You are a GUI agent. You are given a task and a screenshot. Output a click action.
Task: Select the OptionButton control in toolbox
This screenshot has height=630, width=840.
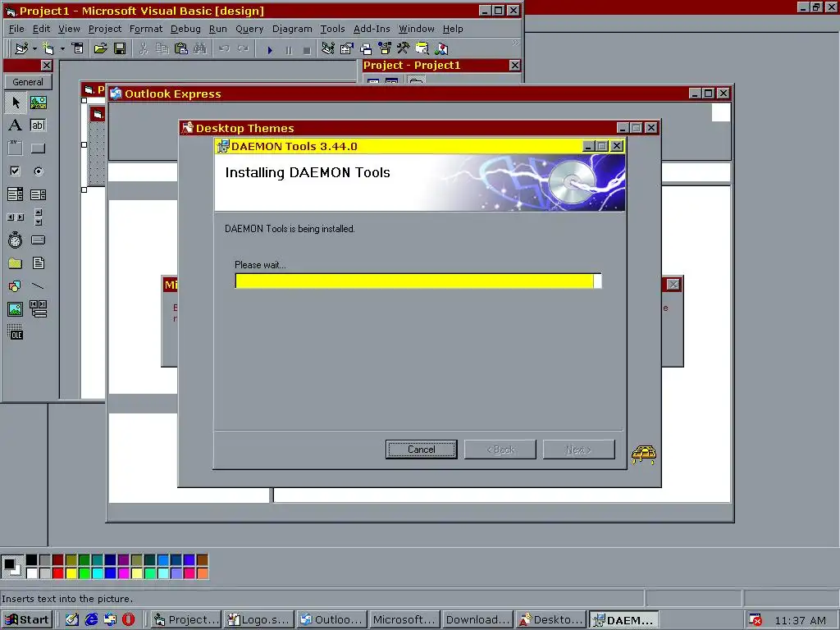(x=38, y=171)
